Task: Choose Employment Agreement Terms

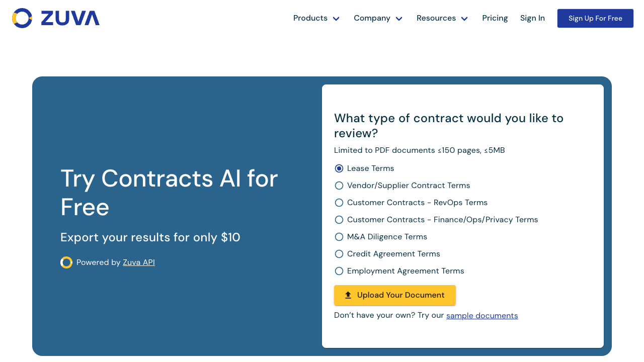Action: pos(339,271)
